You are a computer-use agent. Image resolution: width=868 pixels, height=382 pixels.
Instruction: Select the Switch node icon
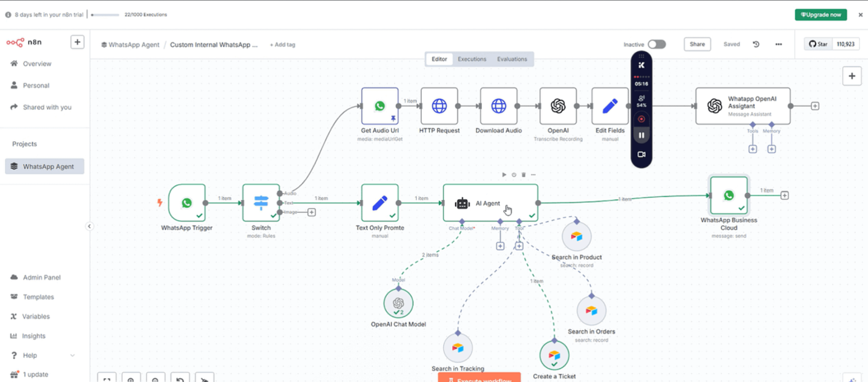point(261,203)
